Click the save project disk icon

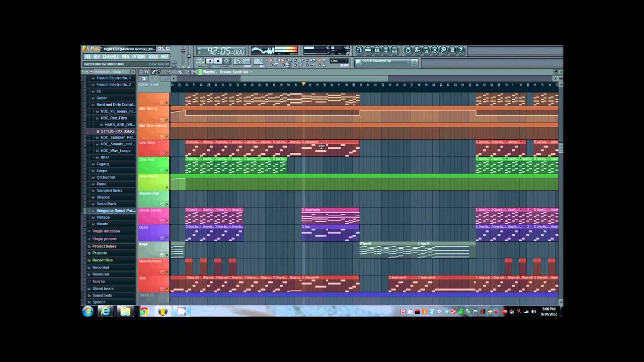417,50
